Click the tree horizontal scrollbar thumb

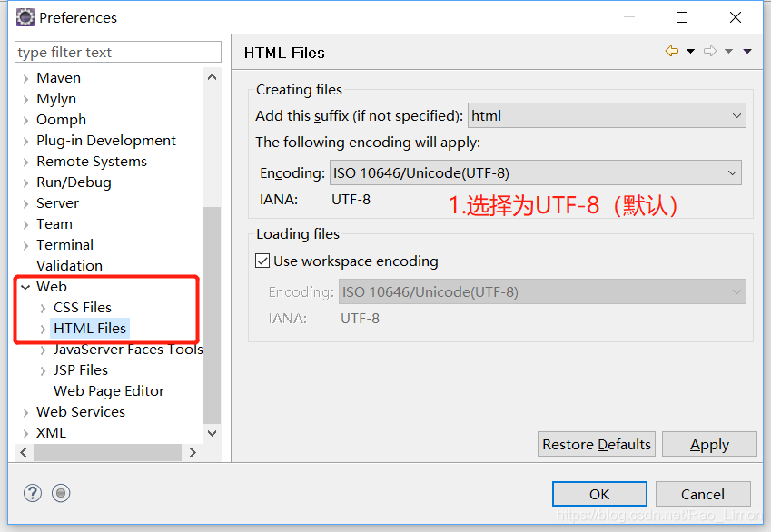click(108, 452)
